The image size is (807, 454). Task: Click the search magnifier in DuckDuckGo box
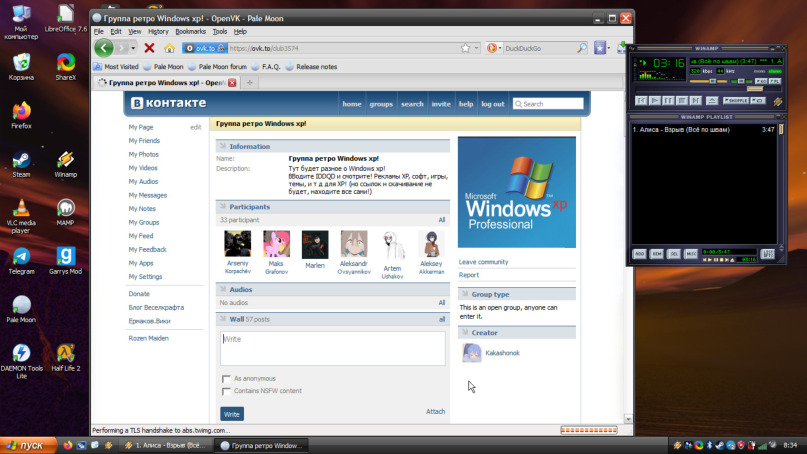pyautogui.click(x=582, y=48)
